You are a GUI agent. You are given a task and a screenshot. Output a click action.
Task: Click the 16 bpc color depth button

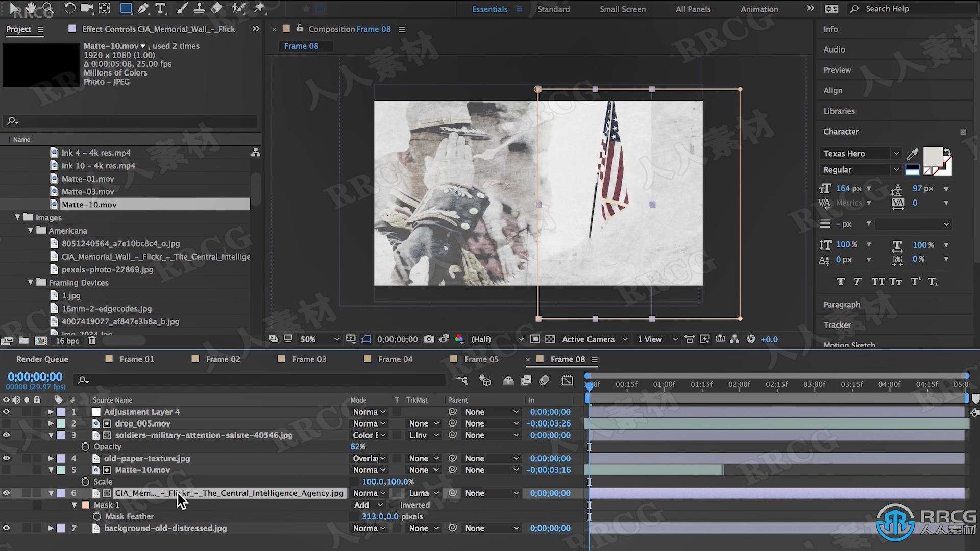(x=67, y=341)
